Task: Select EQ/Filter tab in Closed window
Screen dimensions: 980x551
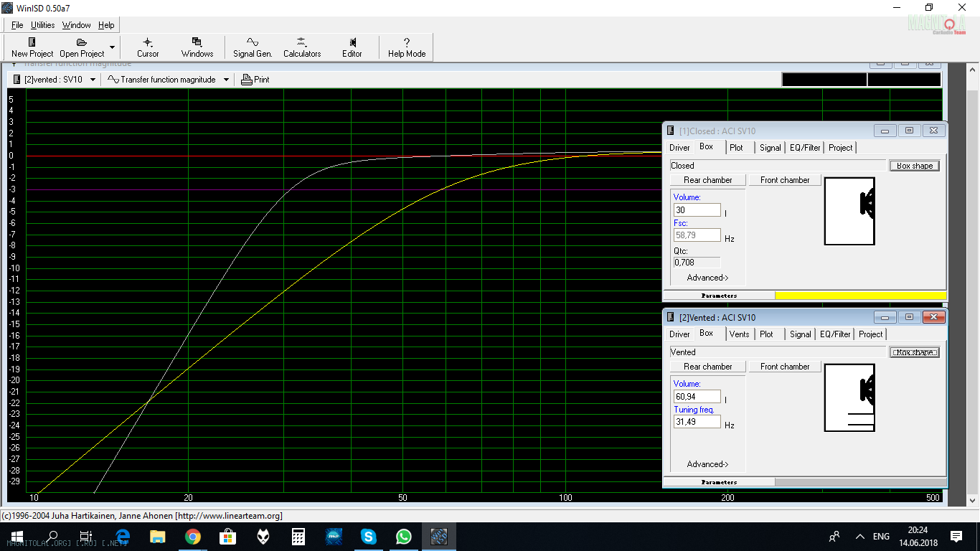Action: pyautogui.click(x=805, y=148)
